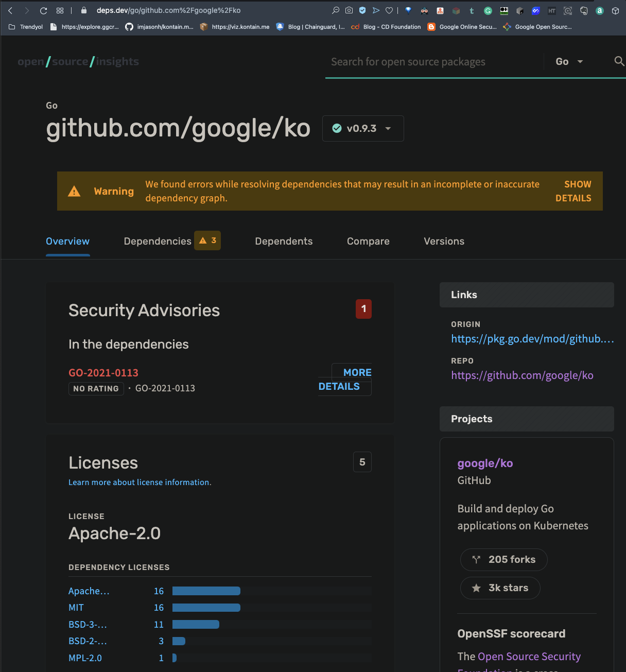Click the package search input field

(432, 61)
